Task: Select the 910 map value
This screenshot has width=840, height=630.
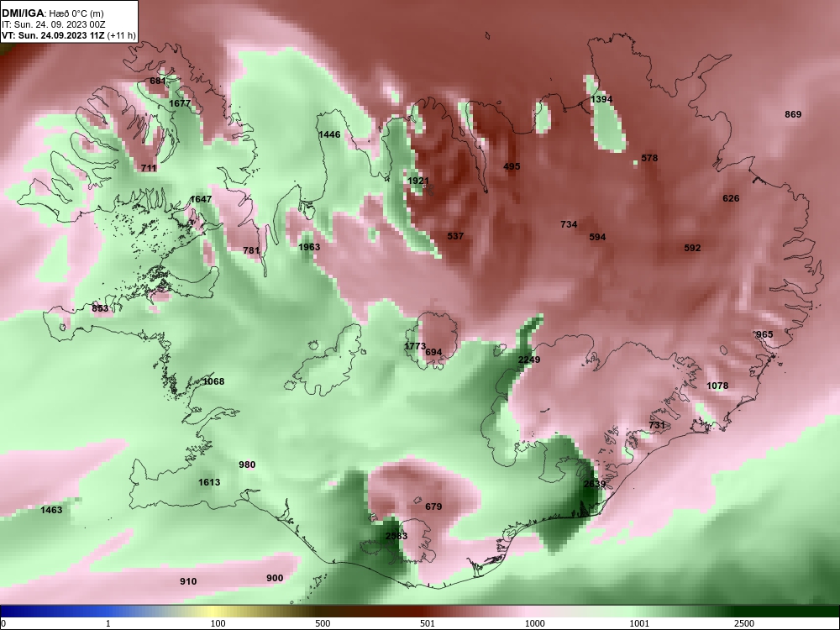Action: coord(188,581)
